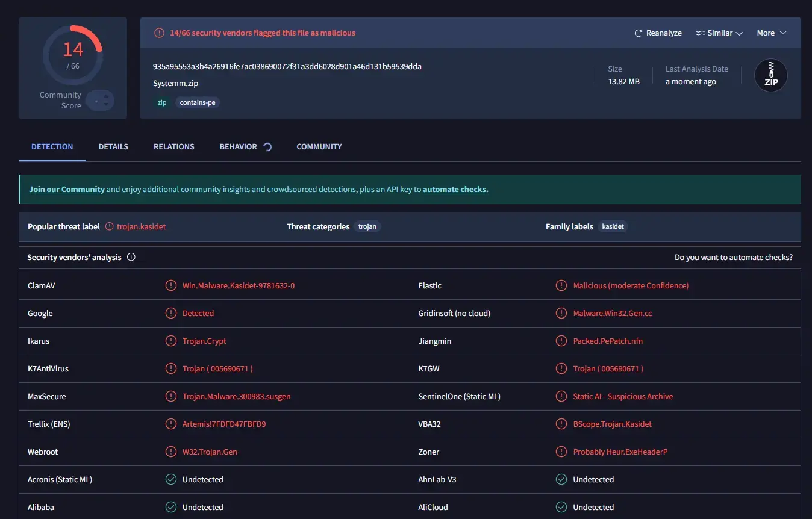The image size is (812, 519).
Task: Switch to the Detection tab
Action: 52,146
